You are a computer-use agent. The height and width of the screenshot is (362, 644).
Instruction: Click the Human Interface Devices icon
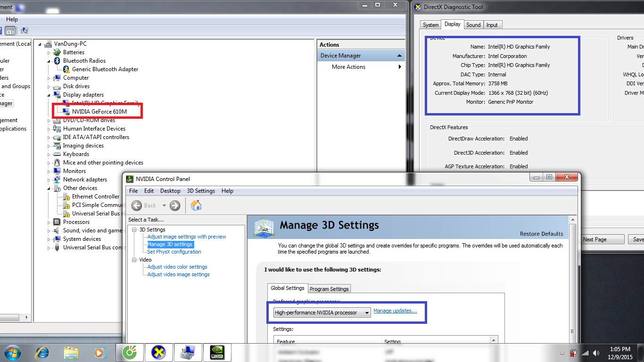coord(57,129)
